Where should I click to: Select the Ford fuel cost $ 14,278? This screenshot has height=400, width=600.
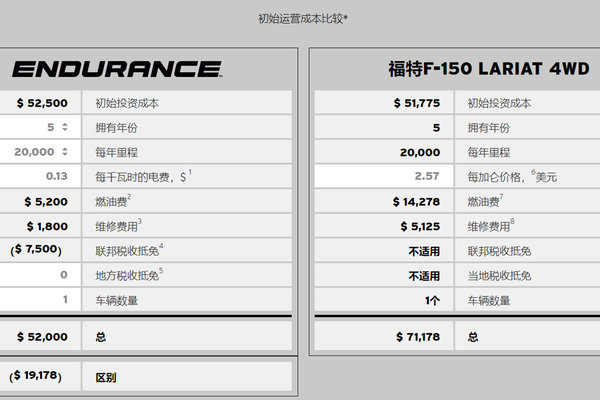(x=416, y=201)
